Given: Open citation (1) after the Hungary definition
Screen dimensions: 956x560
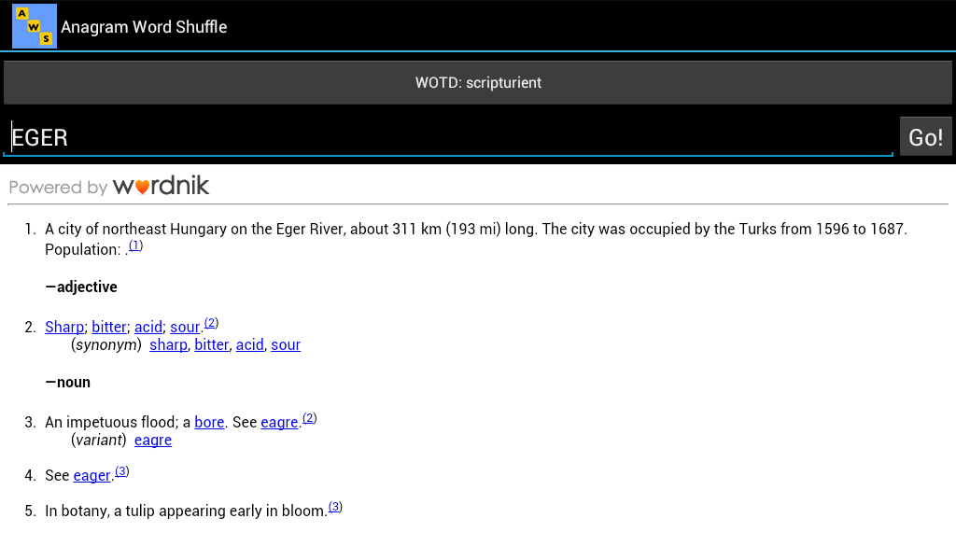Looking at the screenshot, I should 135,244.
